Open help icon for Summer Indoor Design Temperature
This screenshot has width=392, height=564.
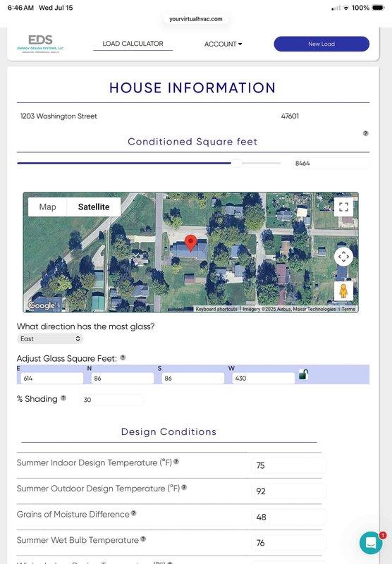[x=176, y=462]
